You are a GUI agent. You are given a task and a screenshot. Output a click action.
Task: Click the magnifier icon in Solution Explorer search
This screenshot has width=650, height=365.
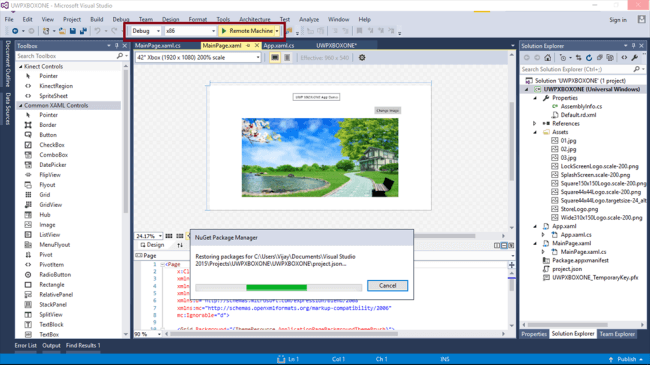[637, 69]
